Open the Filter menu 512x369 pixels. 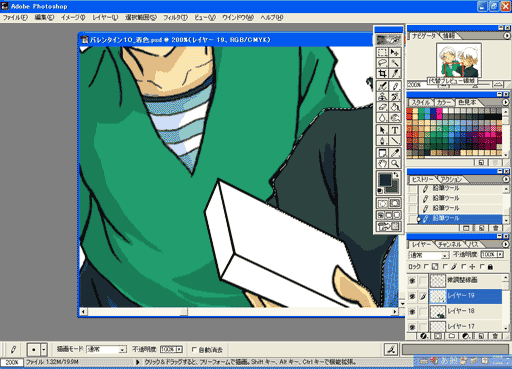[175, 18]
